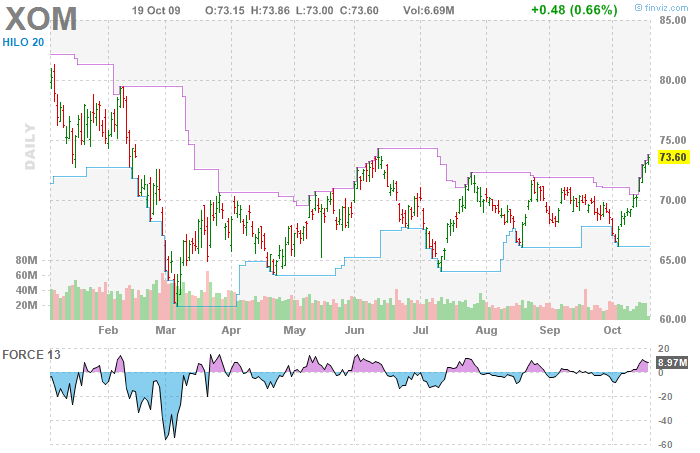Click the Jun month marker on axis
The height and width of the screenshot is (453, 700).
tap(355, 329)
